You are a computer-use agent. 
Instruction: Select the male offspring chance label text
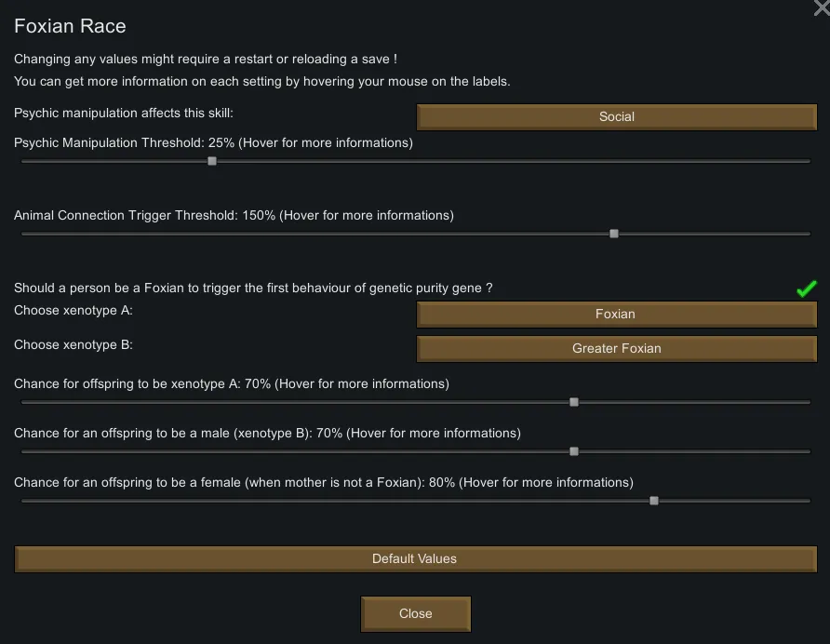pyautogui.click(x=267, y=434)
